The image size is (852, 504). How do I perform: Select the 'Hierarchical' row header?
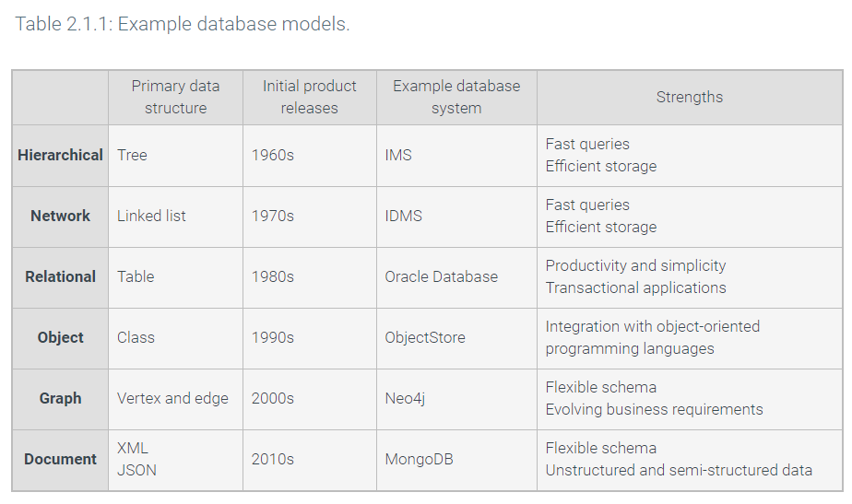[60, 155]
